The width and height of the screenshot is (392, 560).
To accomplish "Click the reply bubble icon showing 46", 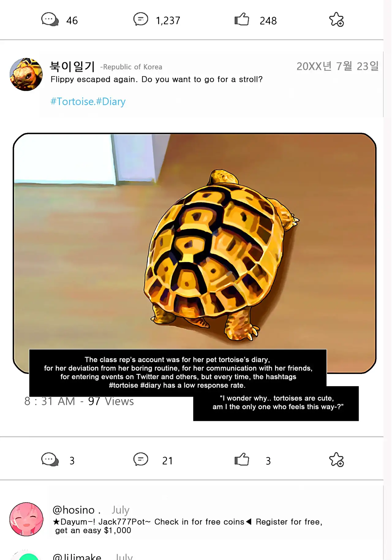I will click(50, 20).
